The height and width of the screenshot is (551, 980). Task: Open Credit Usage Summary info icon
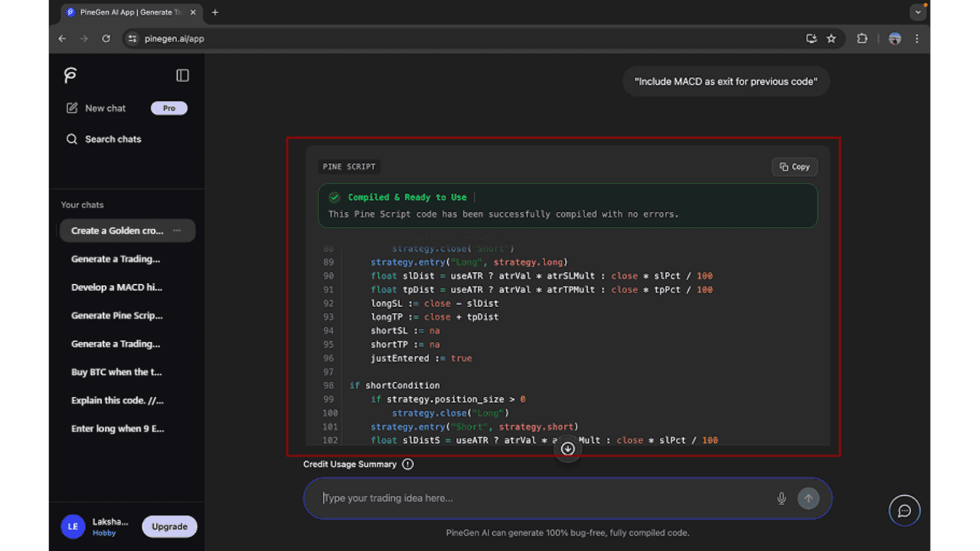[x=407, y=464]
